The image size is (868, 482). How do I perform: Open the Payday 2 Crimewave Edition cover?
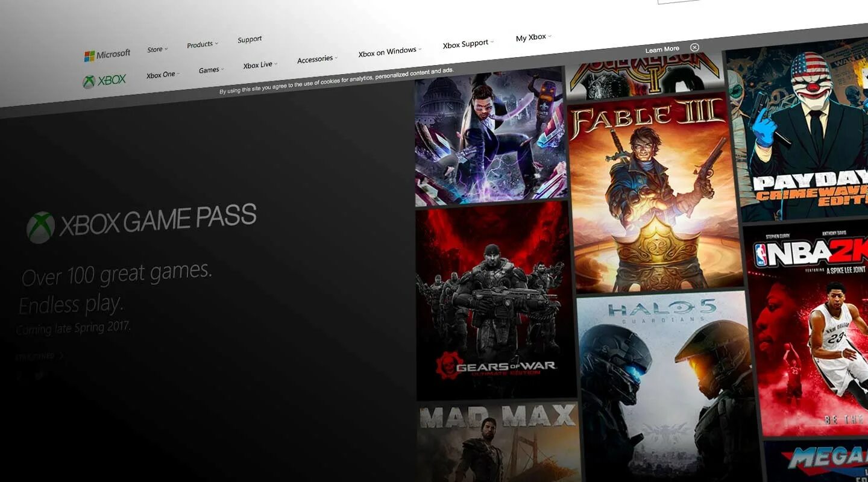click(x=797, y=130)
